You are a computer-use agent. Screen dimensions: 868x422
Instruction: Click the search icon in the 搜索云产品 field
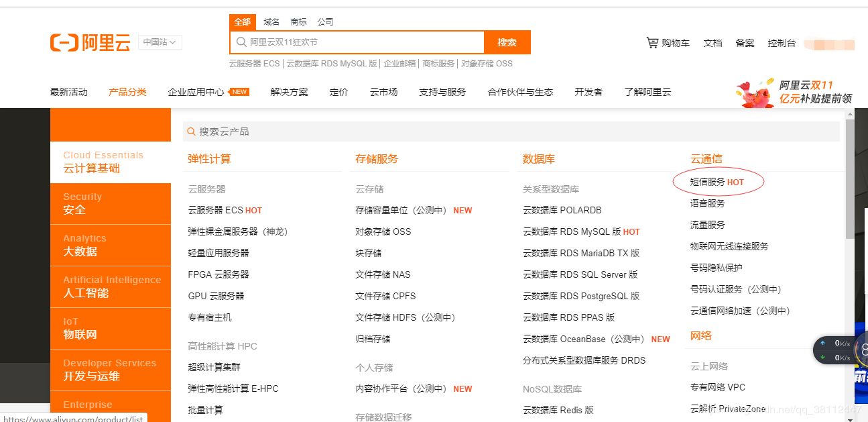point(192,131)
